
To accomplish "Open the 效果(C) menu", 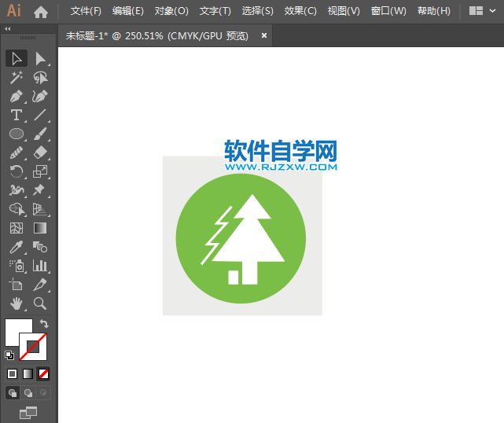I will pyautogui.click(x=300, y=11).
